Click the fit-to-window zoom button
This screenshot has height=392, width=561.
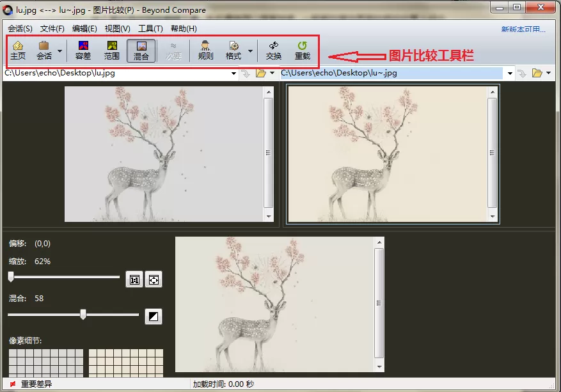coord(154,279)
